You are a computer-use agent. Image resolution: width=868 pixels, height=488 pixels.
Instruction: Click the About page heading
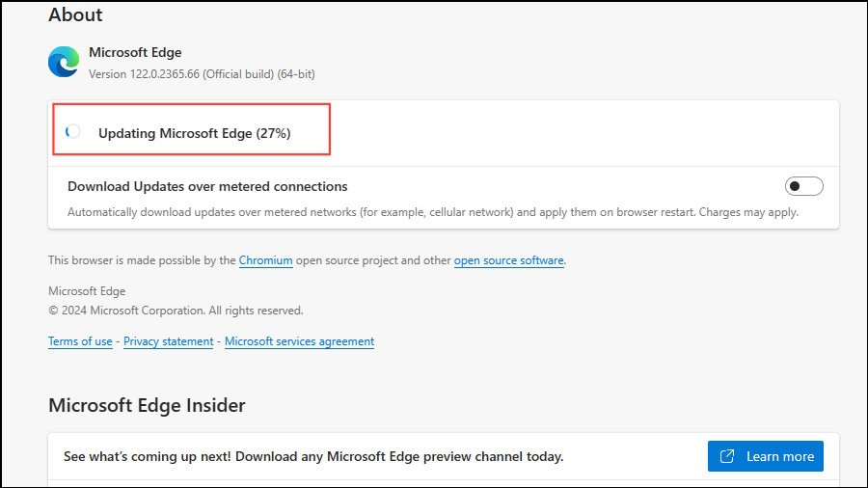[x=75, y=14]
